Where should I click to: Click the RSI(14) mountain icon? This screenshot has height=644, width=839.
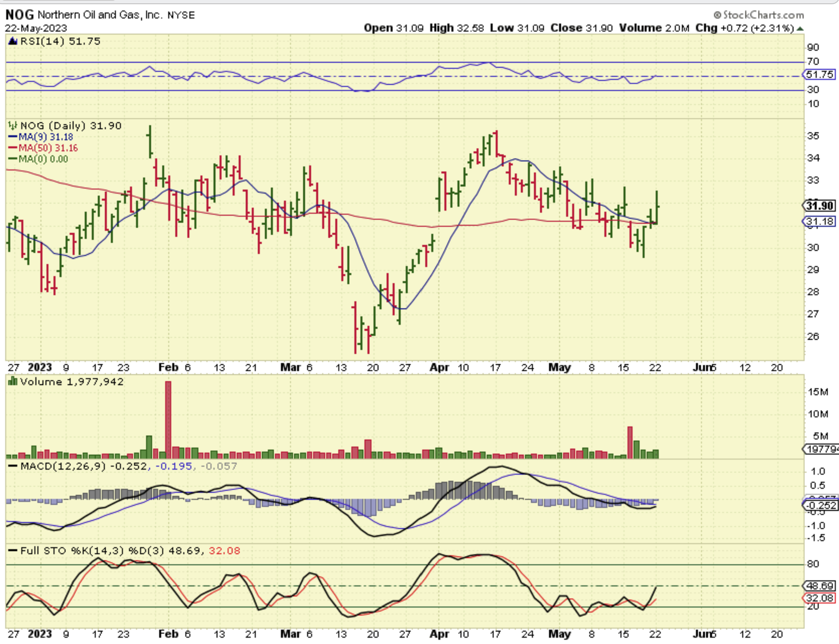[13, 41]
